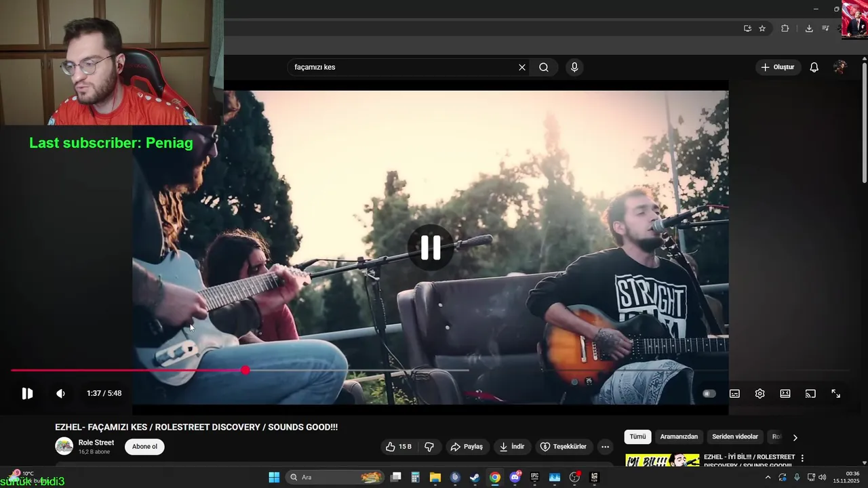Cast the video to a TV

pyautogui.click(x=810, y=394)
